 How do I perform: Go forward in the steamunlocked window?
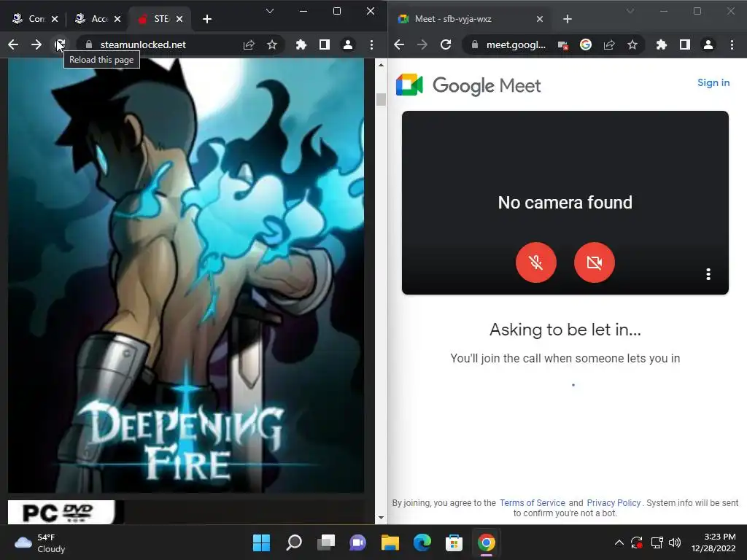tap(36, 44)
